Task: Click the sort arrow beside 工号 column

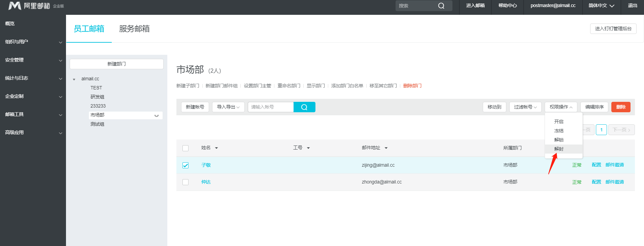Action: [308, 148]
